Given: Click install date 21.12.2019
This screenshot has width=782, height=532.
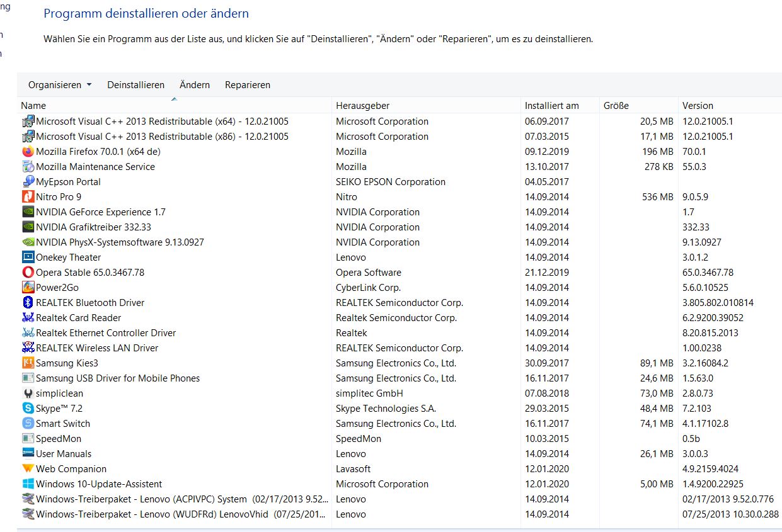Looking at the screenshot, I should click(x=547, y=272).
